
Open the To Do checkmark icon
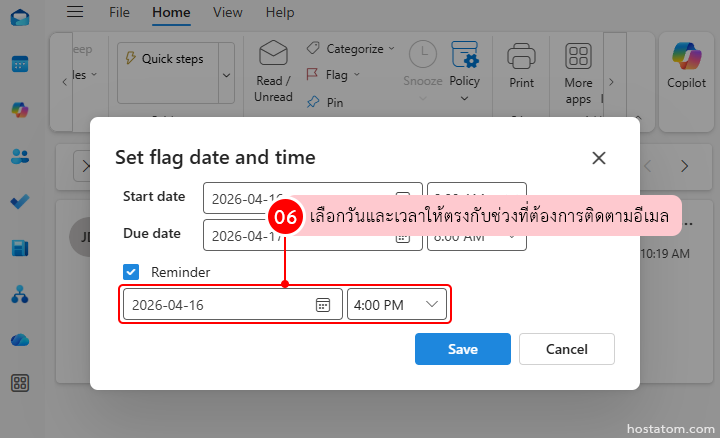20,202
